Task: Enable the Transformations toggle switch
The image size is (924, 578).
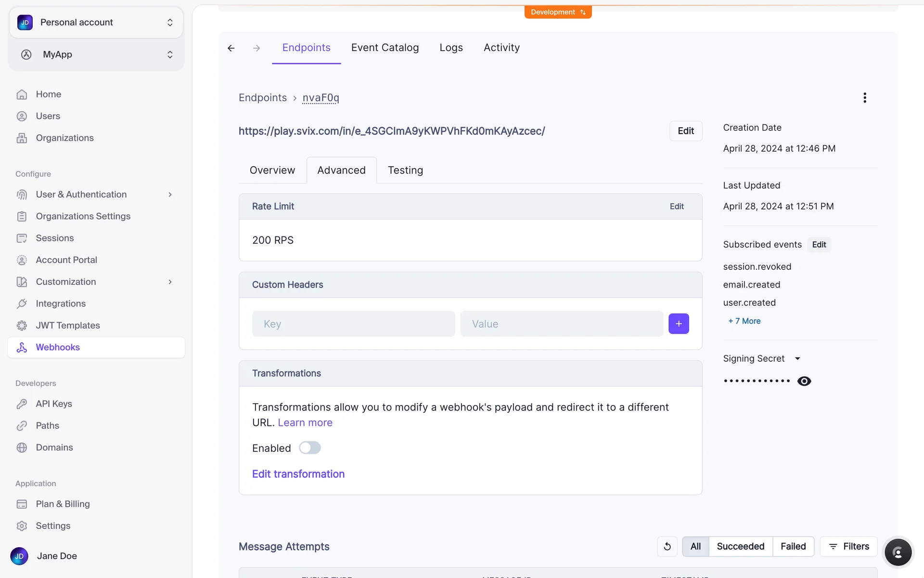Action: coord(309,448)
